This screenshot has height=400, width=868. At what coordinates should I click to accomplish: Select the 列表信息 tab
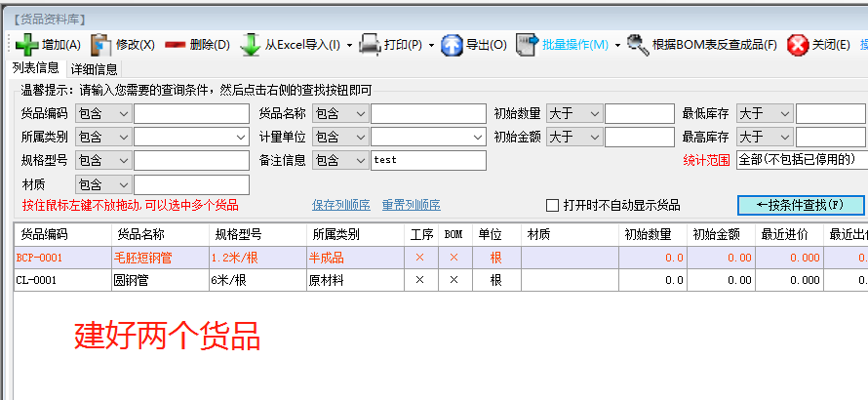[35, 68]
